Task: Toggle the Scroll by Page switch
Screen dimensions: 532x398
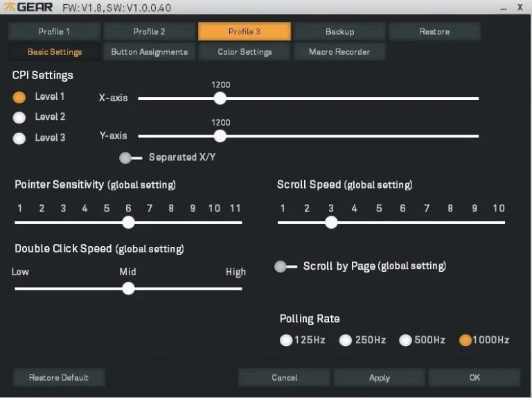Action: (285, 266)
